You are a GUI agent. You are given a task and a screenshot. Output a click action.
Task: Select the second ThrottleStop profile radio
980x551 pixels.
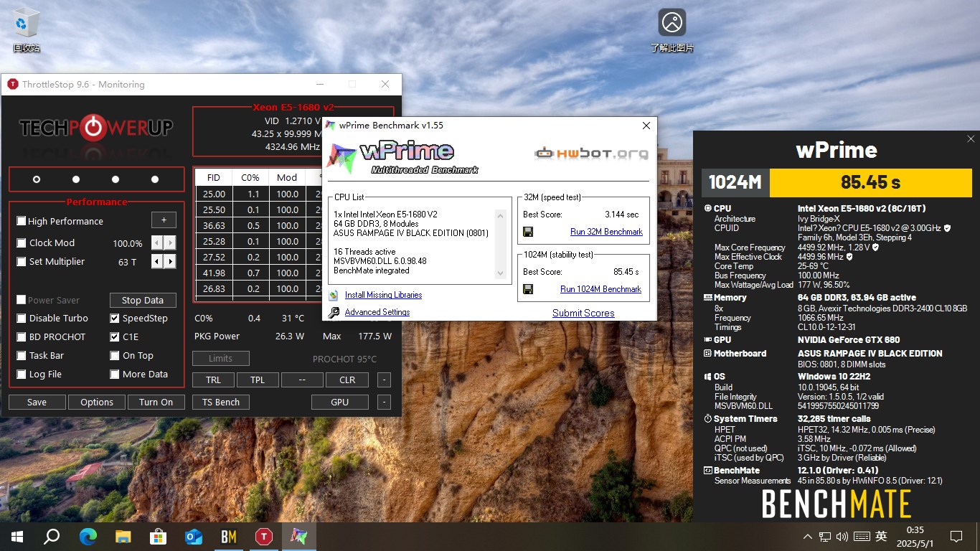[76, 179]
